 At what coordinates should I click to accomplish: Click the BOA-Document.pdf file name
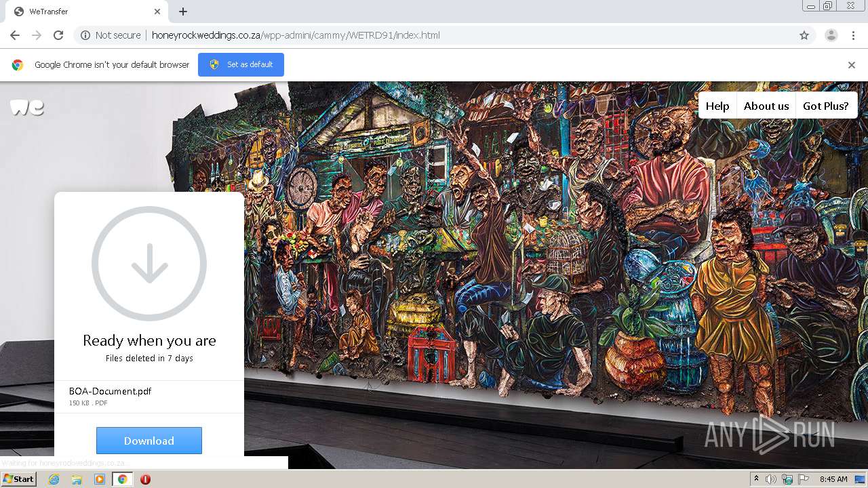click(x=110, y=391)
